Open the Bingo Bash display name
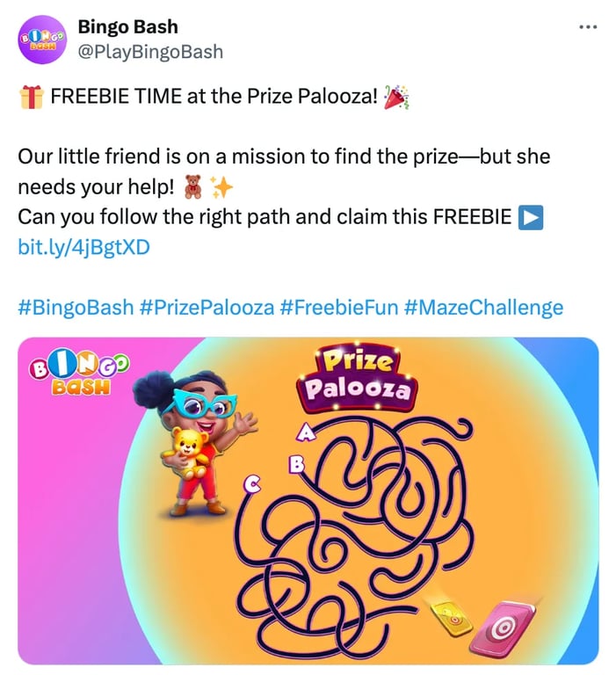 (x=127, y=26)
